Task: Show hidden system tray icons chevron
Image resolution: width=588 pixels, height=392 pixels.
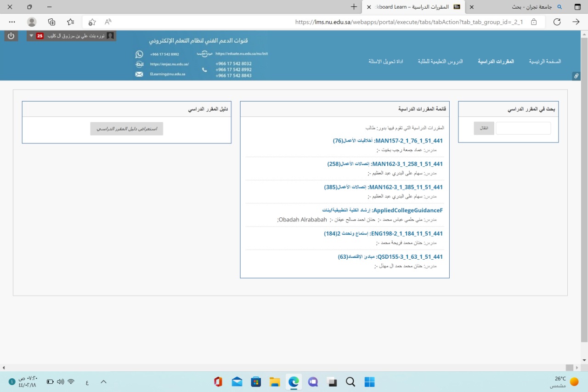Action: click(x=103, y=382)
